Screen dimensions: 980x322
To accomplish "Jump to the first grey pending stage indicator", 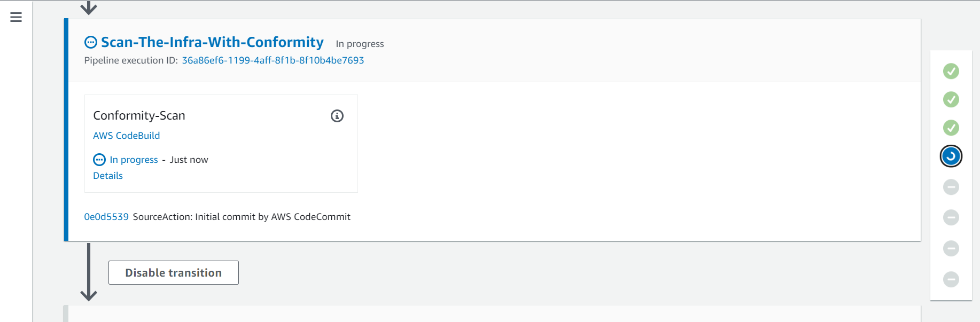I will point(951,187).
